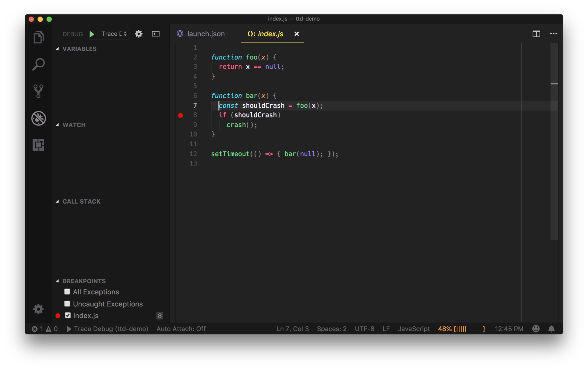Open the Search view icon
Viewport: 588px width, 370px height.
38,64
